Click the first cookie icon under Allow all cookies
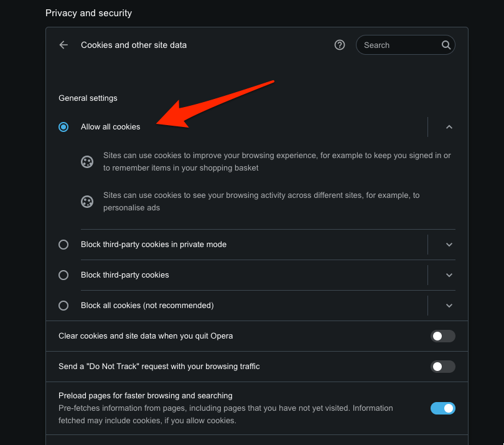 (x=87, y=162)
